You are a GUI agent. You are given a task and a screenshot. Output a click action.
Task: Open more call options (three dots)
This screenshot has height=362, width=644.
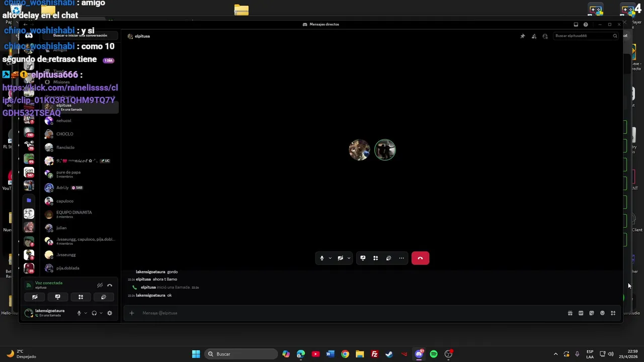[x=401, y=258]
